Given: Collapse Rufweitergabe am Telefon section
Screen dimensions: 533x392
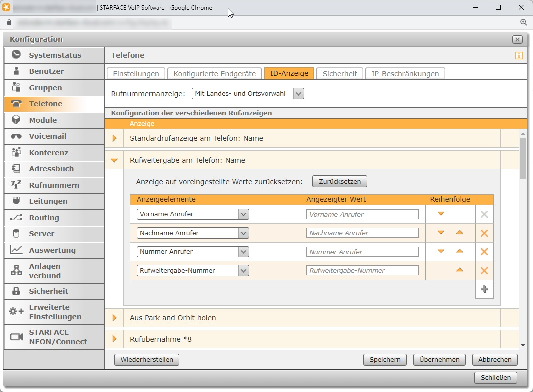Looking at the screenshot, I should click(x=114, y=160).
